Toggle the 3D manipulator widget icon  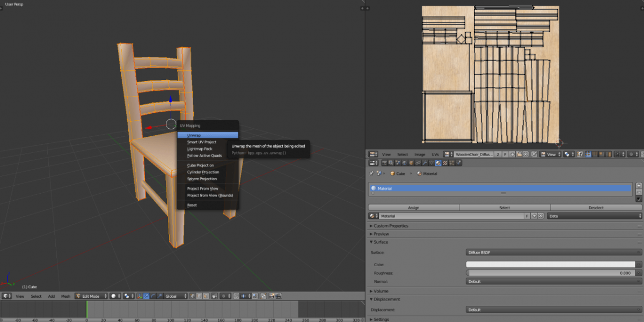pyautogui.click(x=138, y=296)
